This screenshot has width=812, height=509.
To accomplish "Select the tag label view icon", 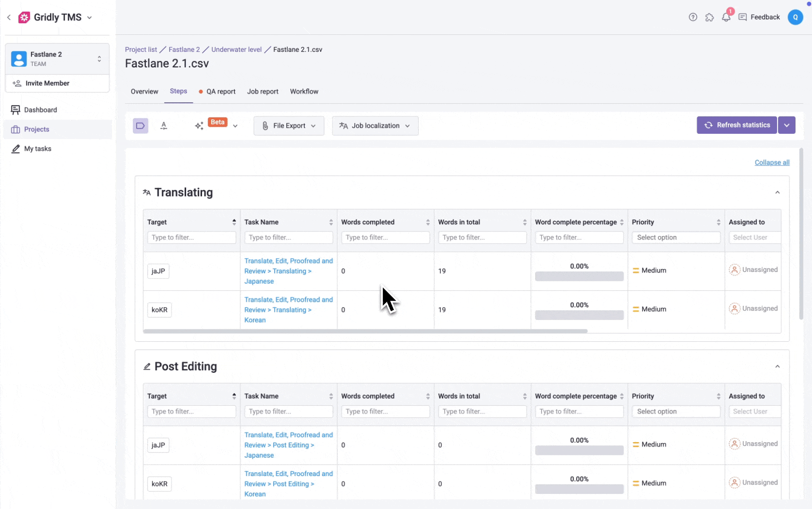I will [140, 126].
